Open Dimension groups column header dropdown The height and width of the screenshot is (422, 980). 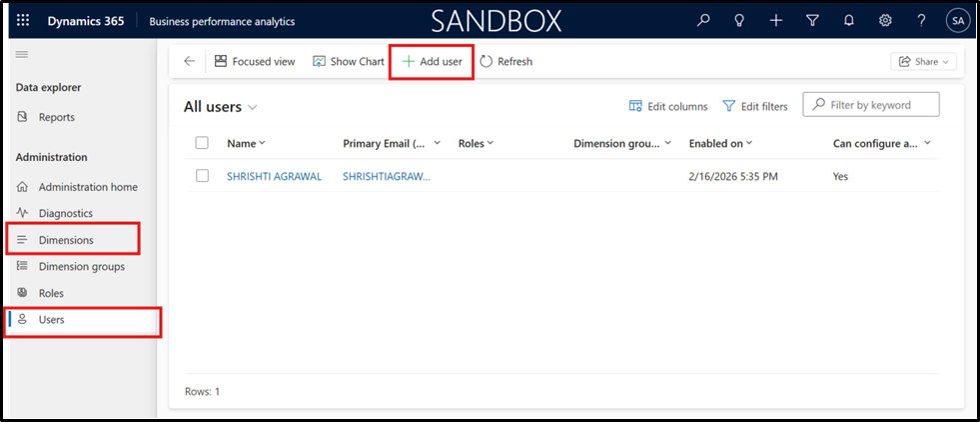pos(622,143)
